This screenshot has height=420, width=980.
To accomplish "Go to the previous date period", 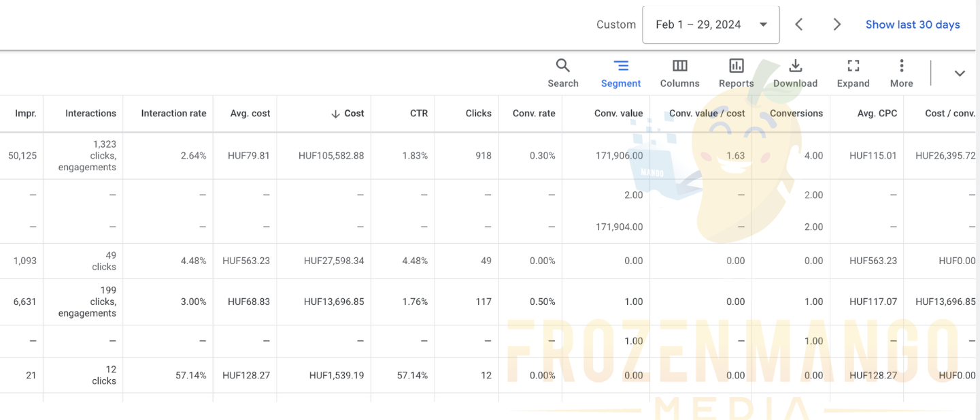I will click(x=799, y=25).
